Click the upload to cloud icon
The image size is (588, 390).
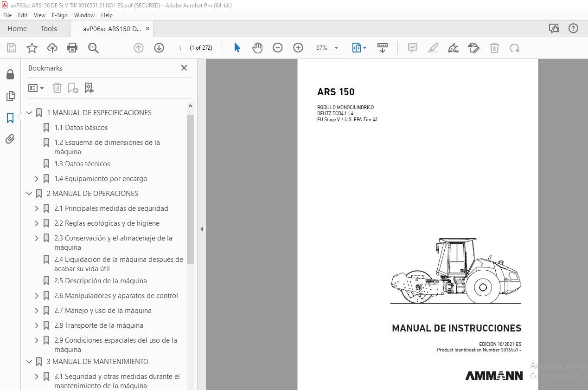click(52, 48)
